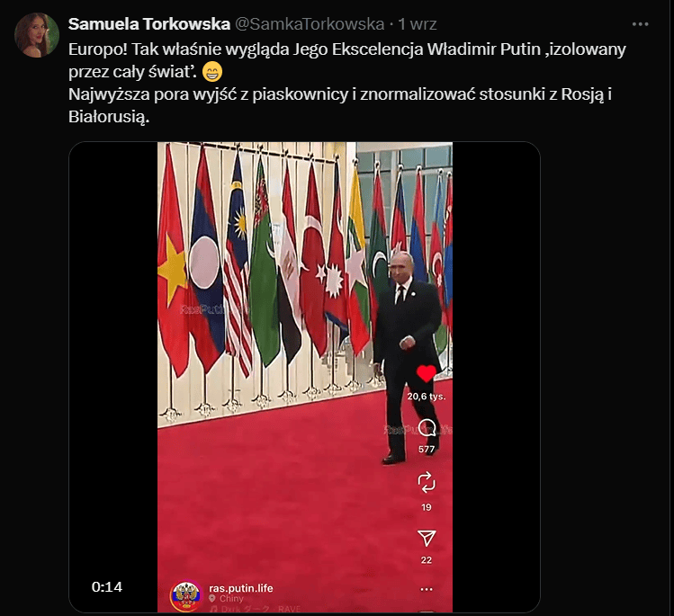Open the tweet via the 1 wrz date
This screenshot has height=616, width=674.
[x=417, y=24]
